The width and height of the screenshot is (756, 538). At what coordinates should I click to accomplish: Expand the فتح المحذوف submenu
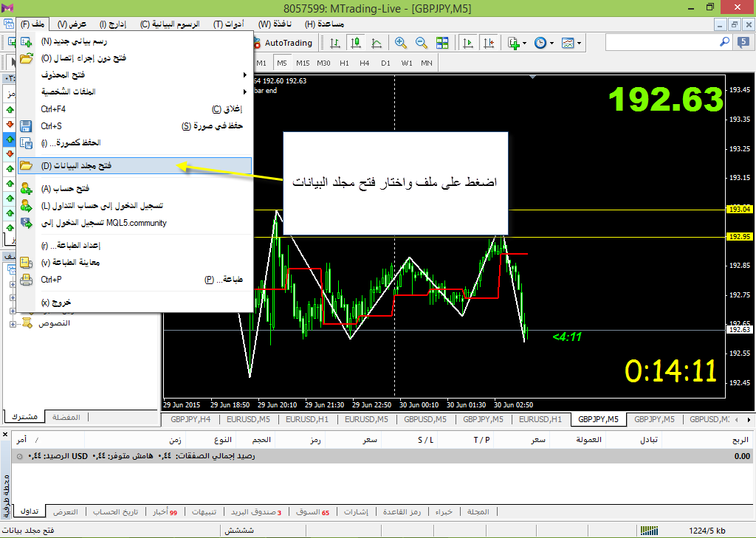[x=134, y=75]
